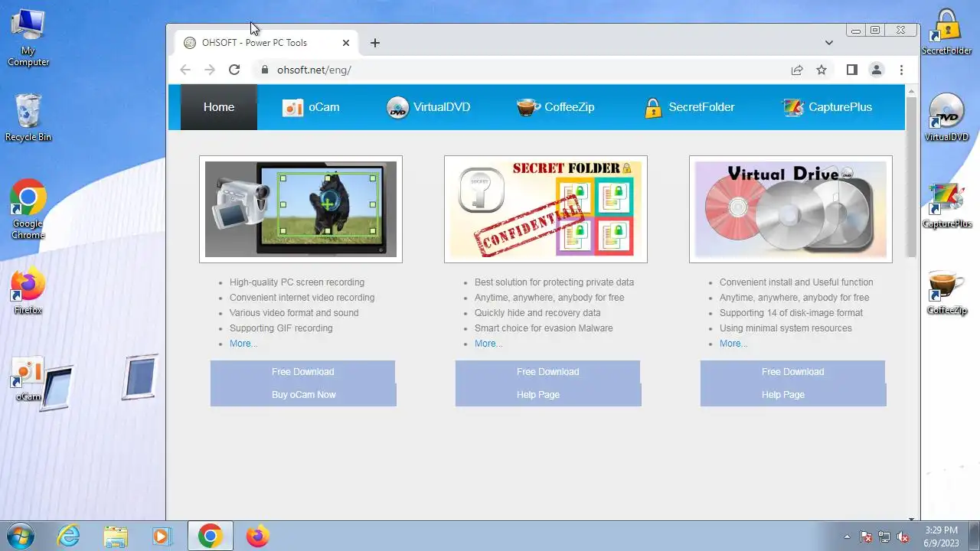The height and width of the screenshot is (551, 980).
Task: Click Buy oCam Now button
Action: [303, 395]
